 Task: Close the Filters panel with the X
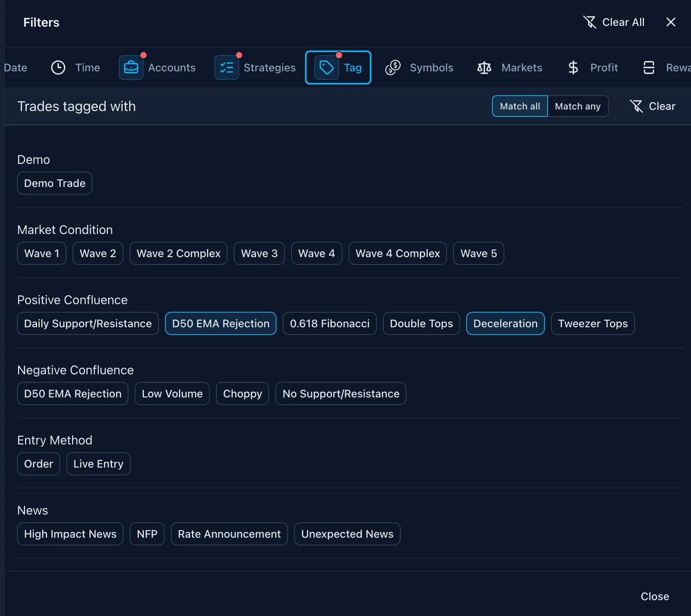pos(671,22)
